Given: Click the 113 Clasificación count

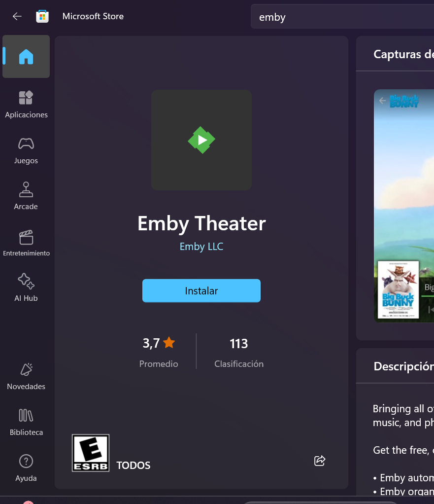Looking at the screenshot, I should point(239,343).
